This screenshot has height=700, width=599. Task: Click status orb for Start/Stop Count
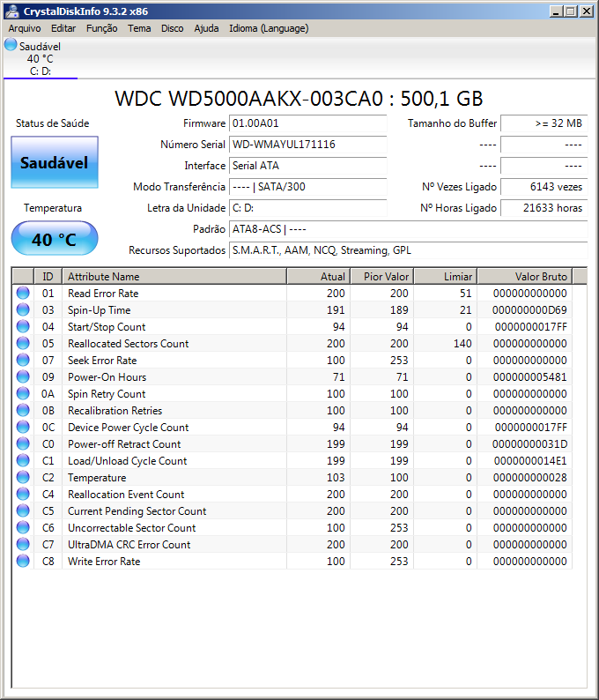[x=23, y=326]
